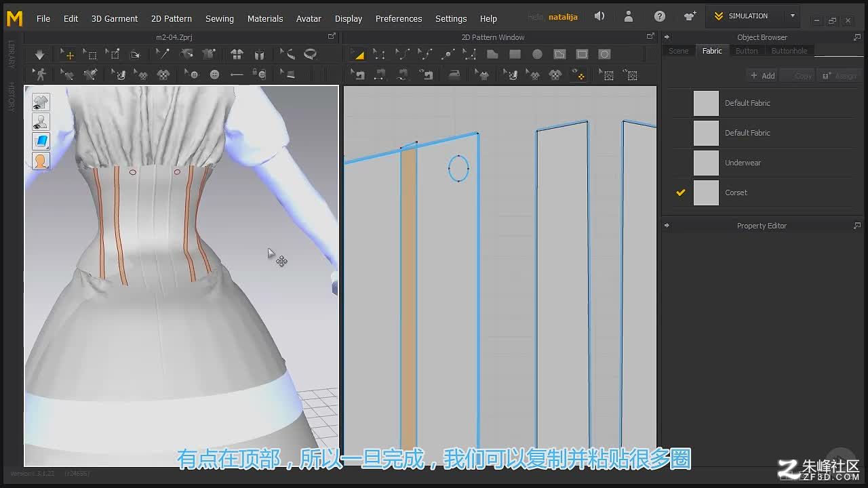Click the walking avatar icon
868x488 pixels.
pyautogui.click(x=40, y=75)
